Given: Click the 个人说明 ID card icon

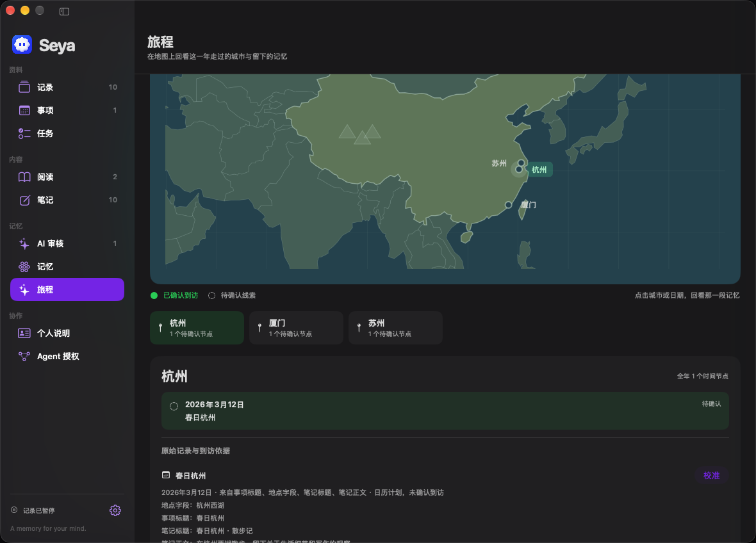Looking at the screenshot, I should 24,333.
